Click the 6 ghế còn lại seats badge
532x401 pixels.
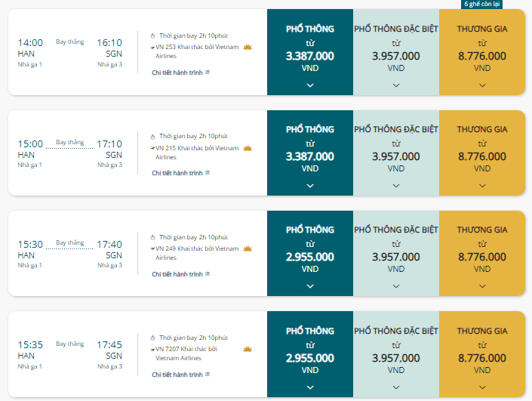[481, 4]
